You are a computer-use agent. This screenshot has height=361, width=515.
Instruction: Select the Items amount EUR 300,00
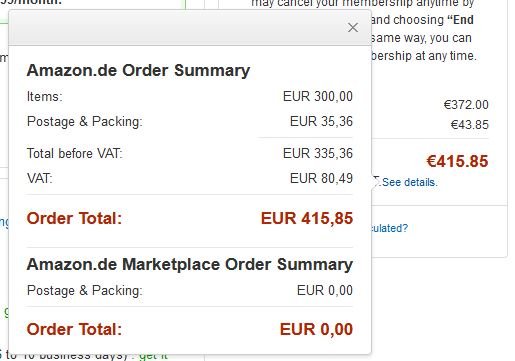pyautogui.click(x=318, y=97)
